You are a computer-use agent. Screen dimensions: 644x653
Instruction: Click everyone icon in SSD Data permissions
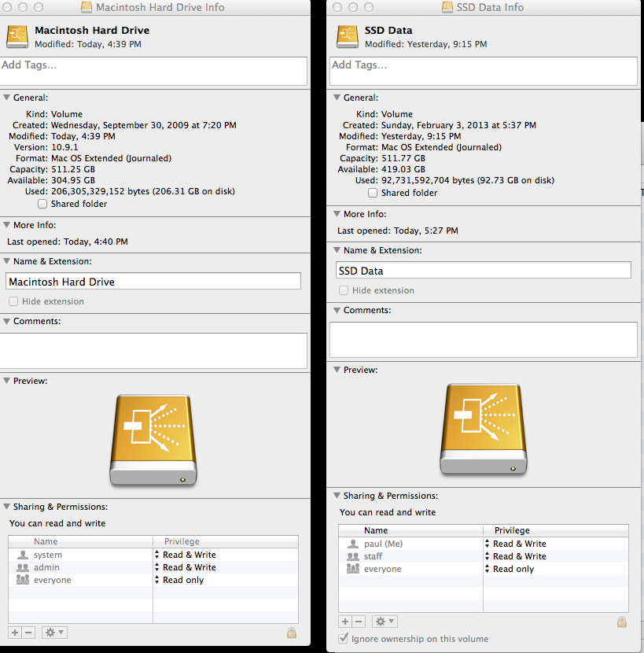tap(353, 569)
